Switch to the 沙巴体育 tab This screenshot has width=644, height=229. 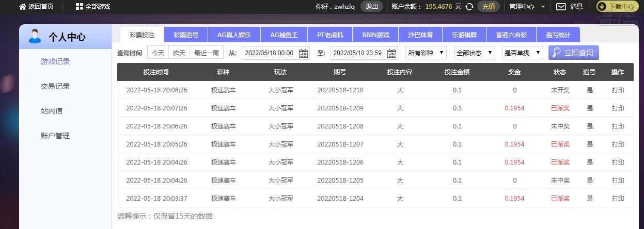420,35
